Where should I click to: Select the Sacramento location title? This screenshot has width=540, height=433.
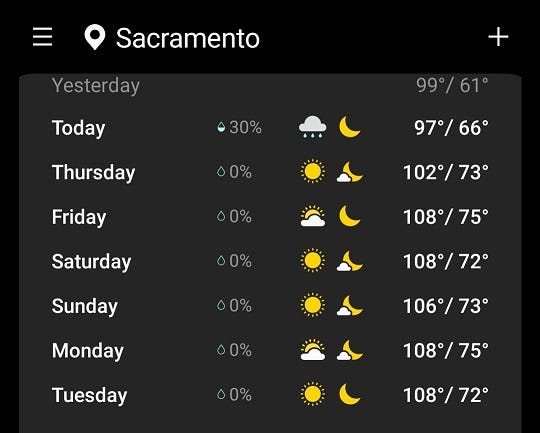tap(188, 38)
